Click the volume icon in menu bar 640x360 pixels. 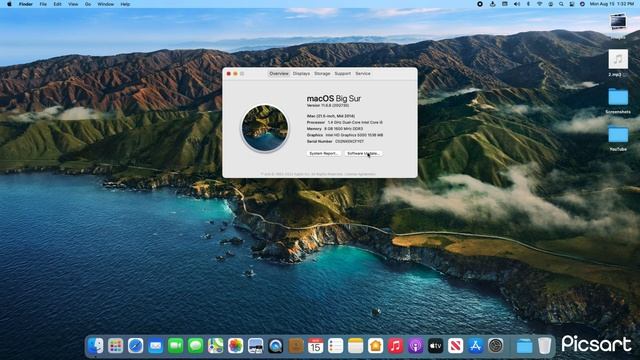tap(517, 4)
